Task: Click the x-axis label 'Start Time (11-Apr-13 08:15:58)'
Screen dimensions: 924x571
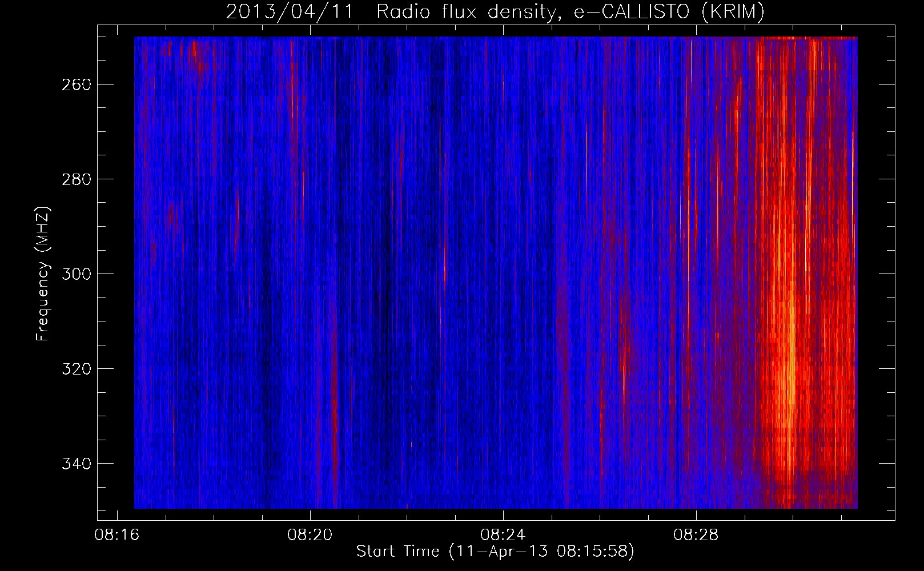Action: [495, 552]
